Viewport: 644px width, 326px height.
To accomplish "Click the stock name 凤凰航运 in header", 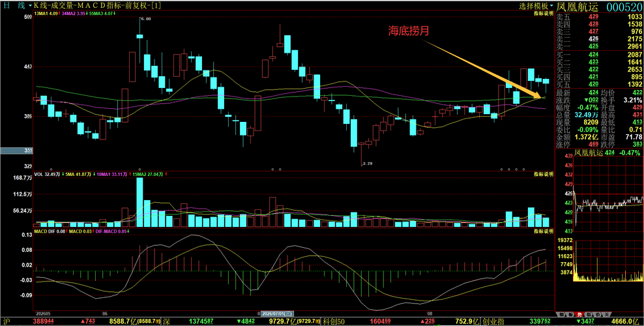I will pos(578,7).
